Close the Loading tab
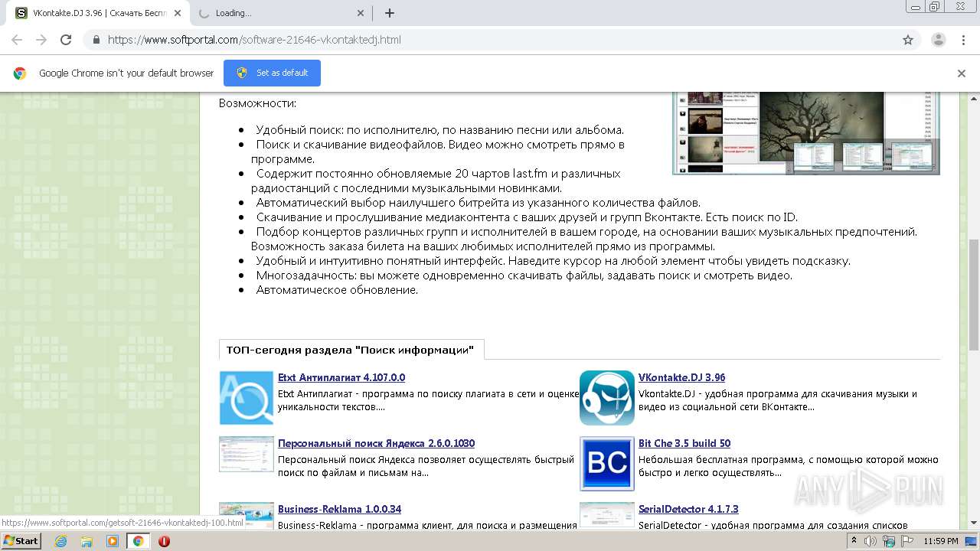The width and height of the screenshot is (980, 551). [361, 13]
